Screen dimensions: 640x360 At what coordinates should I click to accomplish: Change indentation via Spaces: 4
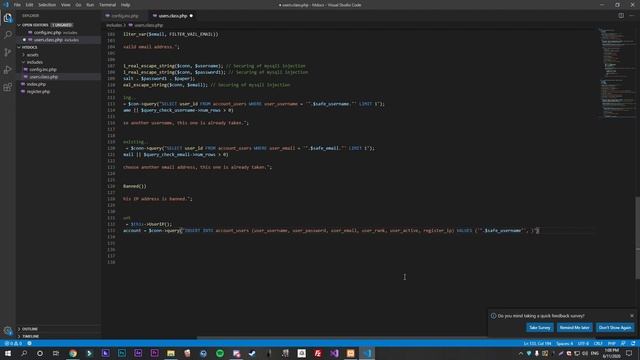coord(564,343)
